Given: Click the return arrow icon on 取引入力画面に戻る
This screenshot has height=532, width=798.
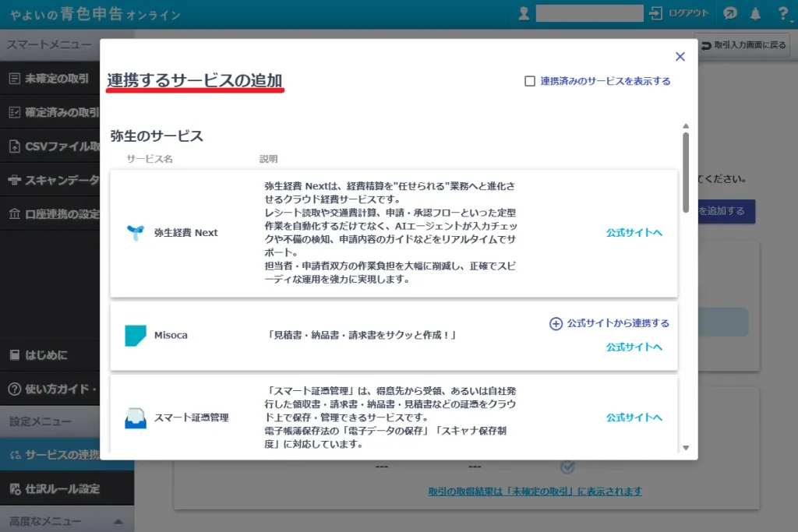Looking at the screenshot, I should [x=706, y=46].
